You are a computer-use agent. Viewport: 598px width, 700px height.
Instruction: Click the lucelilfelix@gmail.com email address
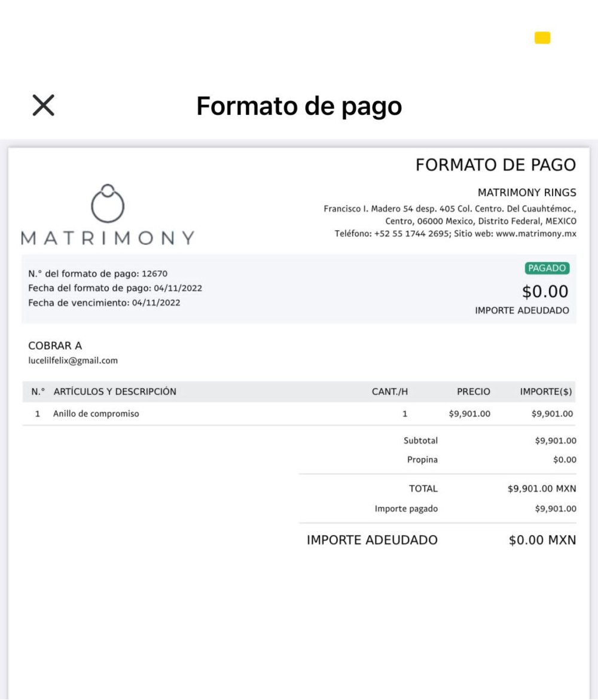(73, 360)
